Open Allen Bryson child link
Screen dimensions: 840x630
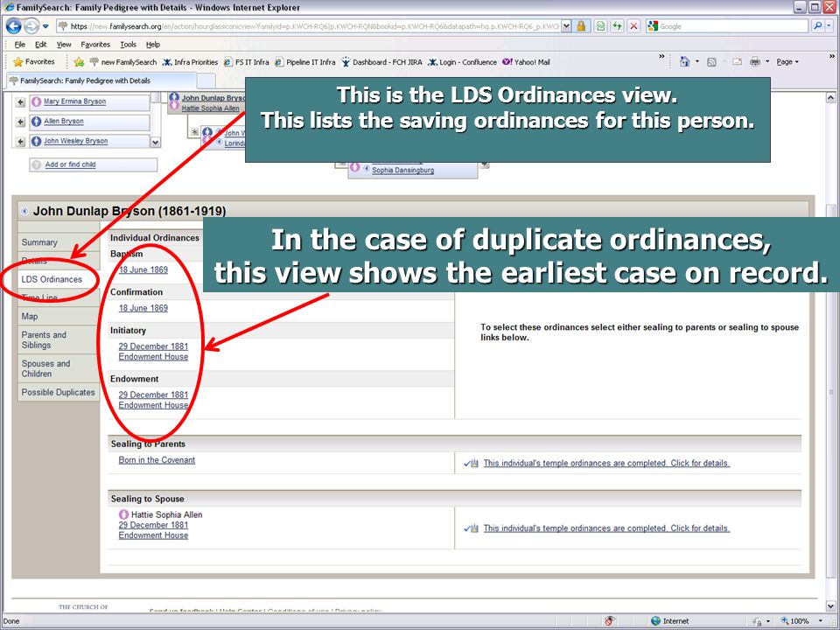coord(63,121)
